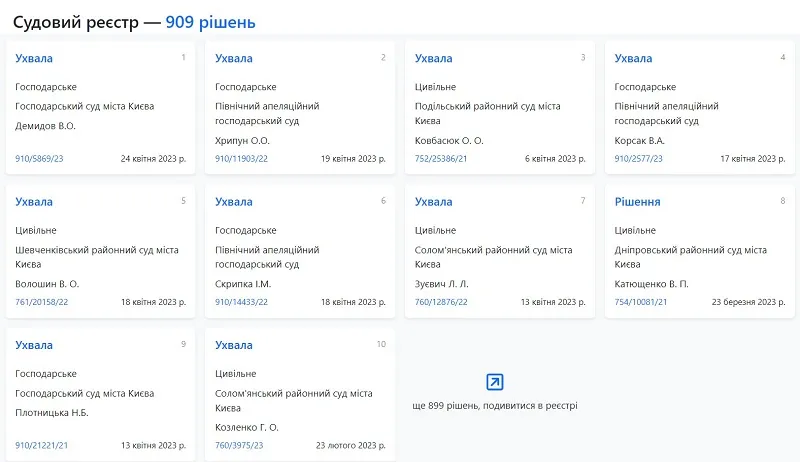Select the card with judge Зуєвич Л. Л.
Screen dimensions: 800x462
click(500, 251)
